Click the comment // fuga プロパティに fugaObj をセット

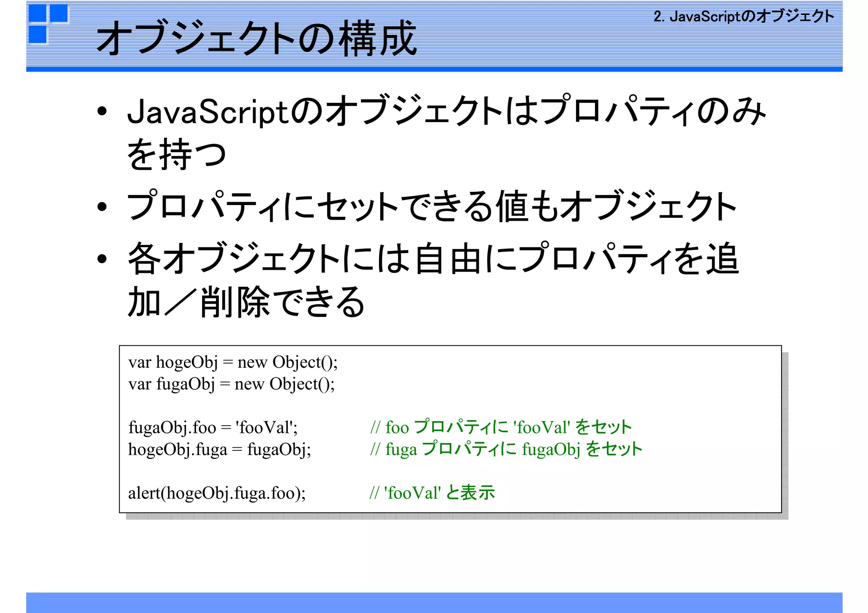pyautogui.click(x=506, y=449)
